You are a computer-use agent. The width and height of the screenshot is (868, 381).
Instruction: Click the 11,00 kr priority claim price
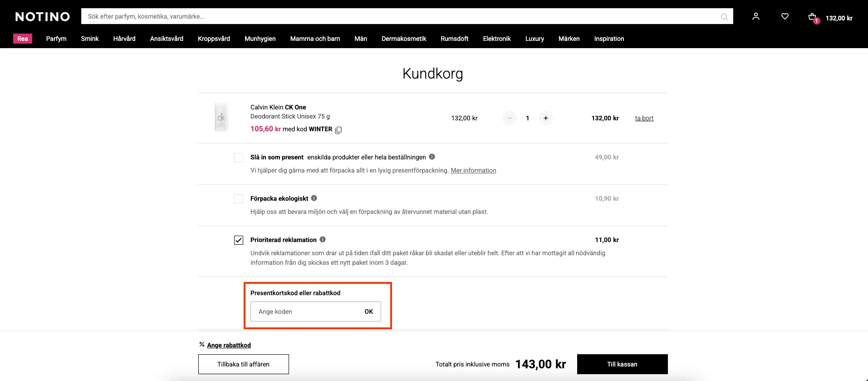(x=607, y=240)
